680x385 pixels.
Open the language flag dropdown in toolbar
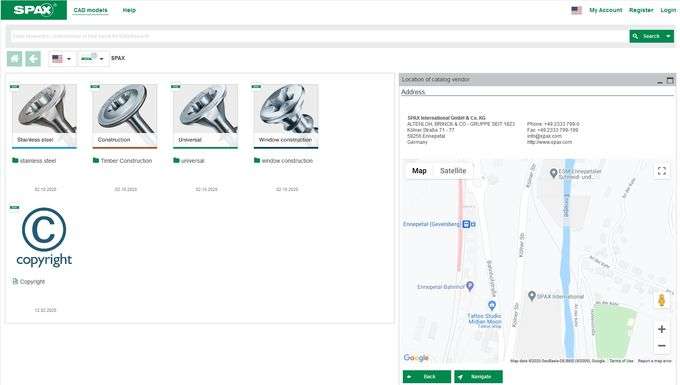pos(61,59)
